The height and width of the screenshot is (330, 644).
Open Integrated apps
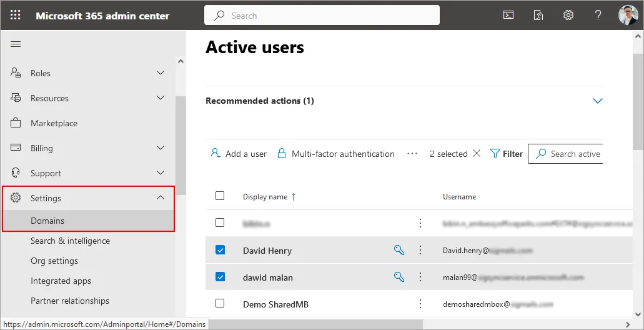tap(61, 281)
